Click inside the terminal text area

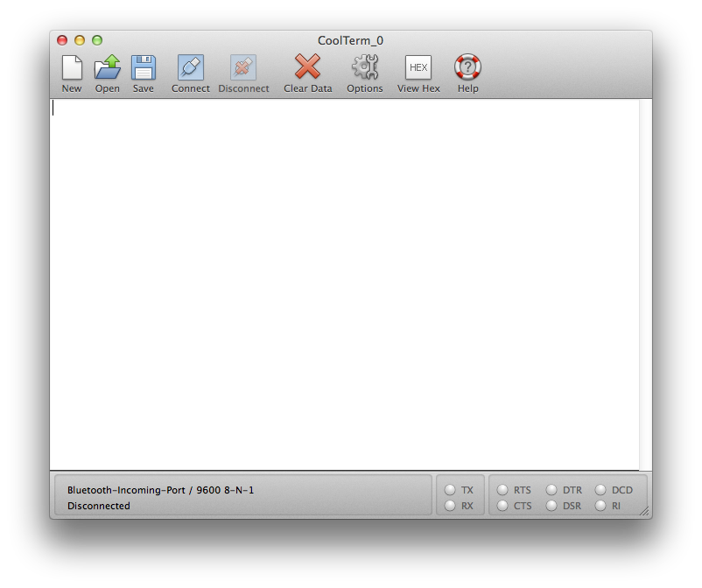pyautogui.click(x=344, y=284)
